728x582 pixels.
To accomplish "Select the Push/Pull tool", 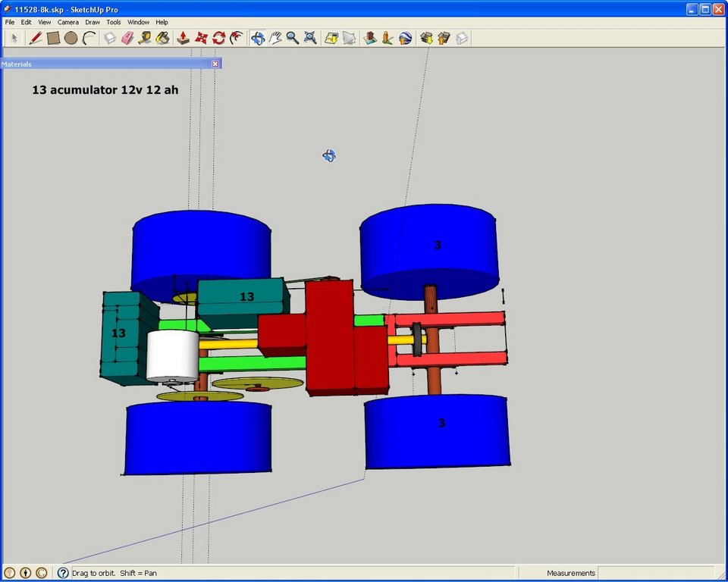I will (184, 38).
